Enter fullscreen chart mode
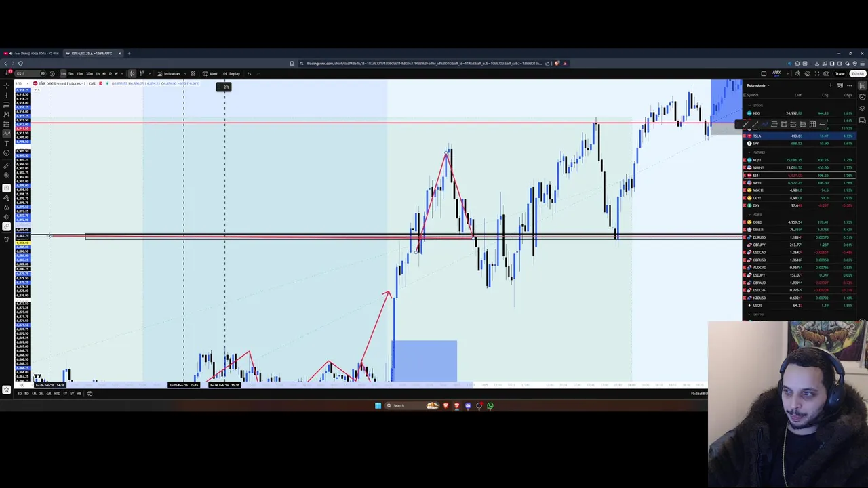Screen dimensions: 868x488 (817, 74)
